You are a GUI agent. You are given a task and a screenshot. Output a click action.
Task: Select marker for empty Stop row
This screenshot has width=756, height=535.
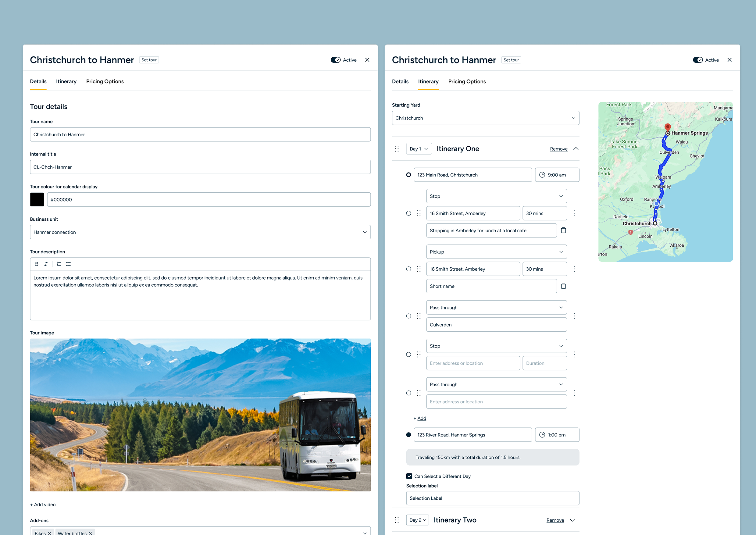[408, 355]
